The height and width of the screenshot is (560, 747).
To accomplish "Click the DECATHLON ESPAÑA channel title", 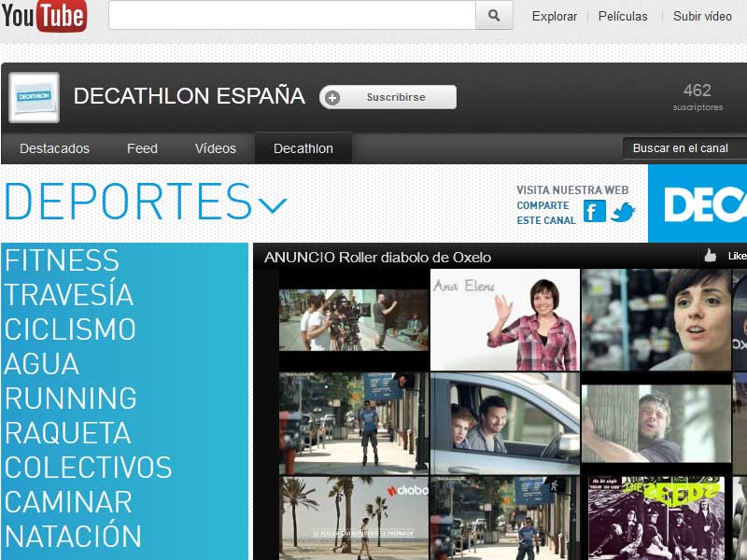I will pyautogui.click(x=190, y=96).
